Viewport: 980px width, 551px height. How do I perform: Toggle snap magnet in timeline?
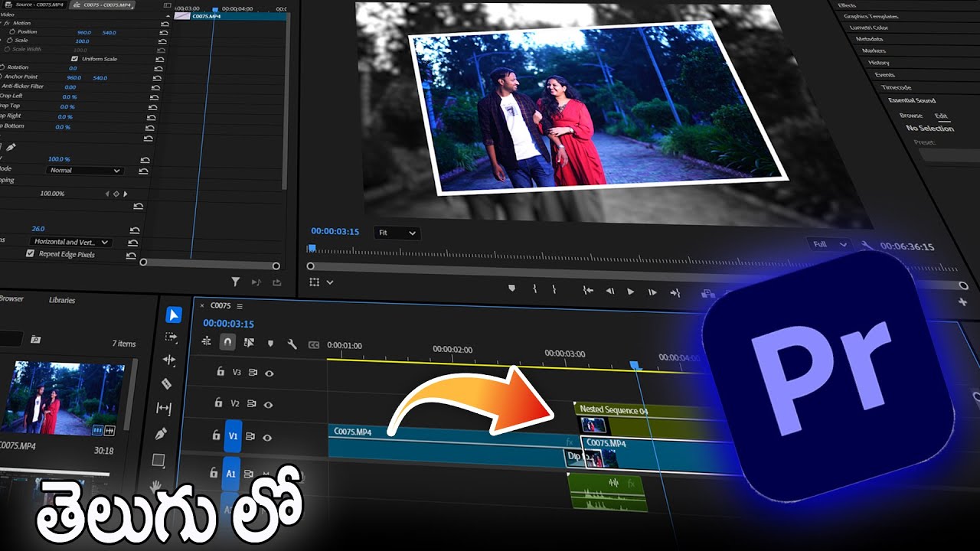point(227,342)
